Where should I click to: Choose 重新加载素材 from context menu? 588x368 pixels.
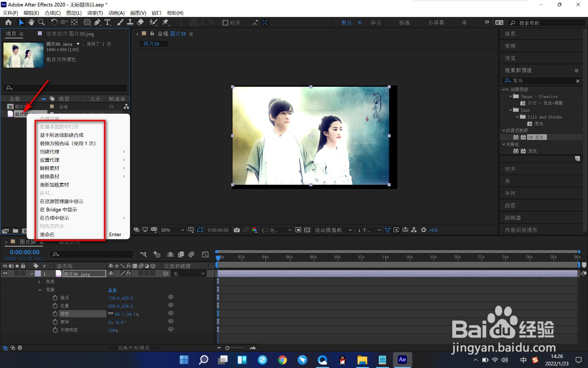coord(54,185)
